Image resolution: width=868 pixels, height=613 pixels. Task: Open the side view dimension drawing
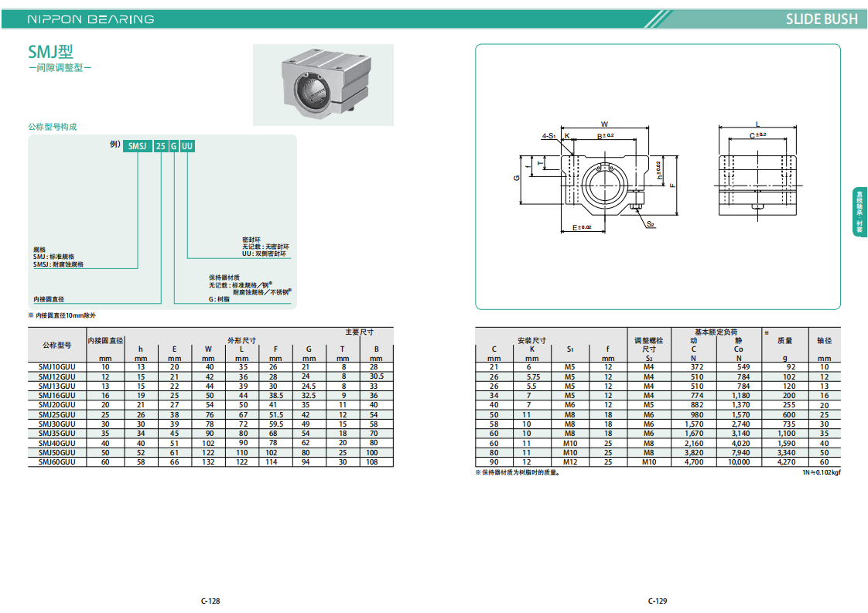click(x=758, y=172)
